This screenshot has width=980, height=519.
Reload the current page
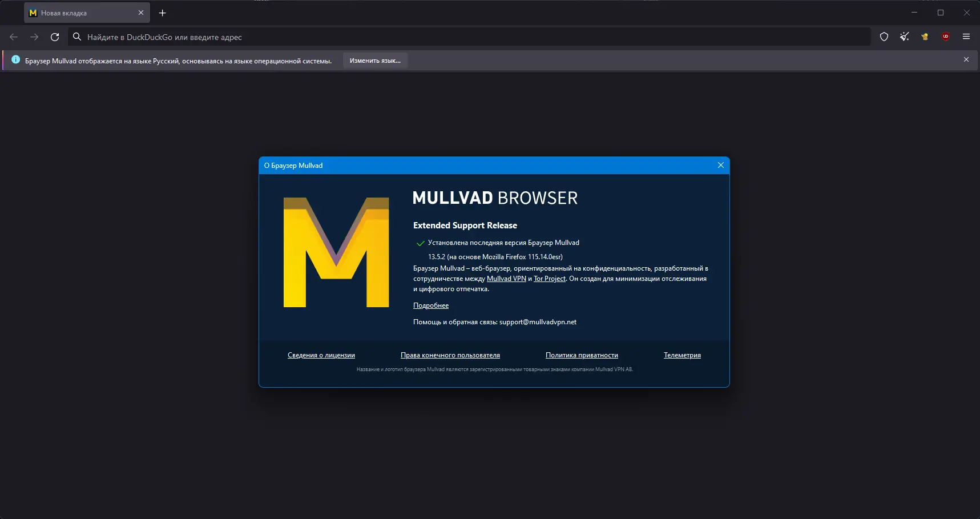tap(55, 37)
